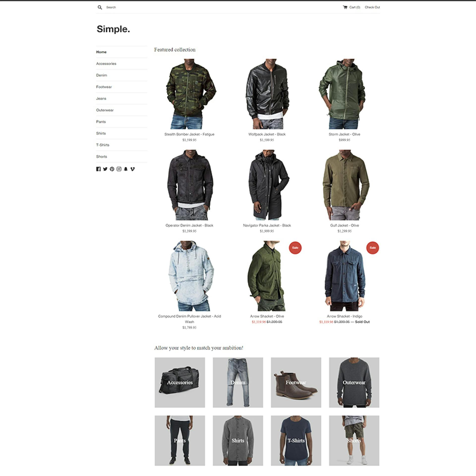Open the Snapchat social icon
Image resolution: width=476 pixels, height=476 pixels.
click(x=126, y=169)
